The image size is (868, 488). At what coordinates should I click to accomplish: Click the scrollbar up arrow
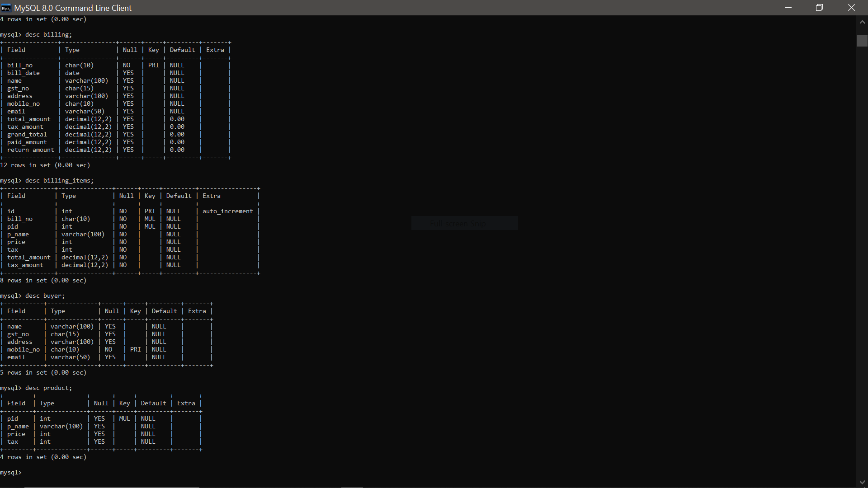click(862, 22)
